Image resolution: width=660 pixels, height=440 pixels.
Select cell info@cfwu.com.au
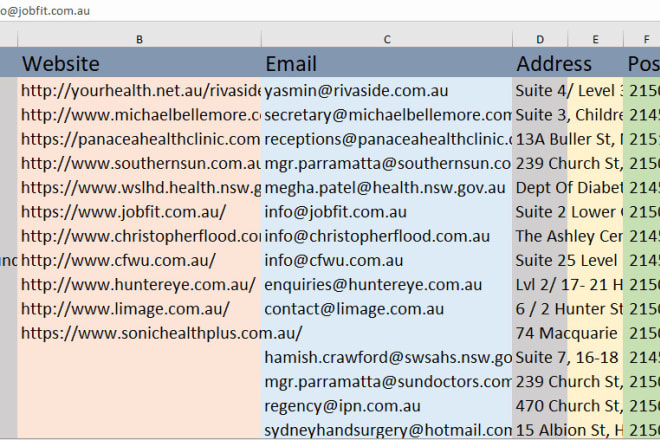387,261
